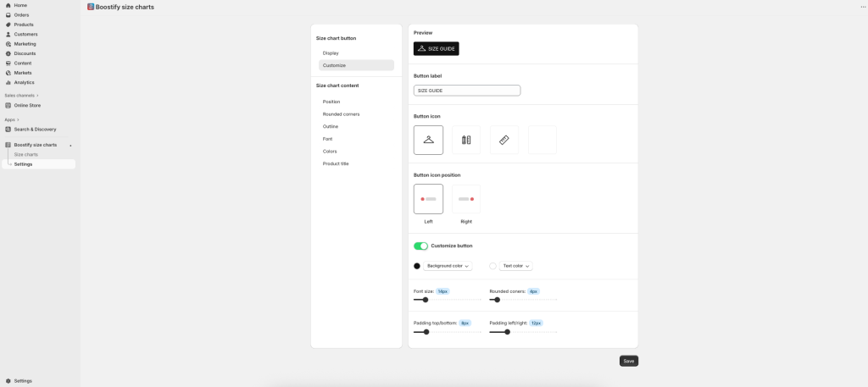The width and height of the screenshot is (868, 387).
Task: Click the Products tag icon
Action: click(8, 25)
